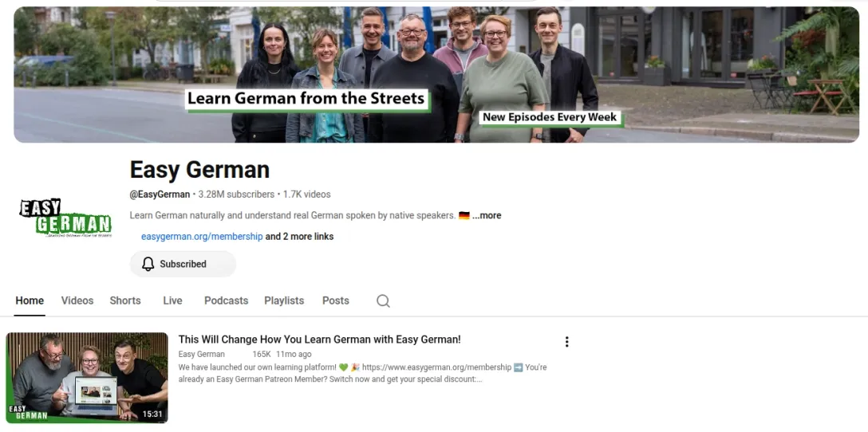
Task: Click the channel search magnifier icon
Action: point(383,301)
